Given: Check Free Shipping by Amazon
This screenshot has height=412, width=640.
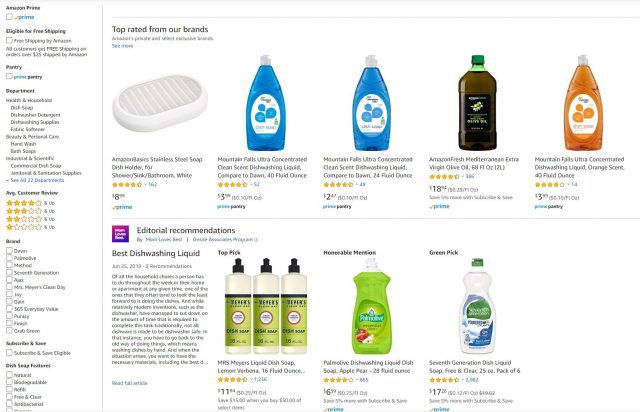Looking at the screenshot, I should pos(9,41).
